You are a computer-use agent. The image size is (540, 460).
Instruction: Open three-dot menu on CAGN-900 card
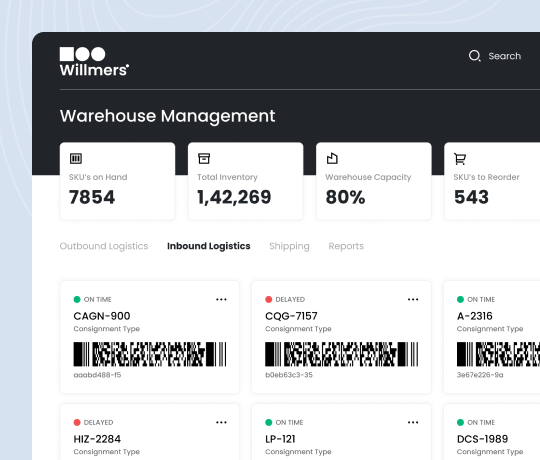pyautogui.click(x=221, y=300)
